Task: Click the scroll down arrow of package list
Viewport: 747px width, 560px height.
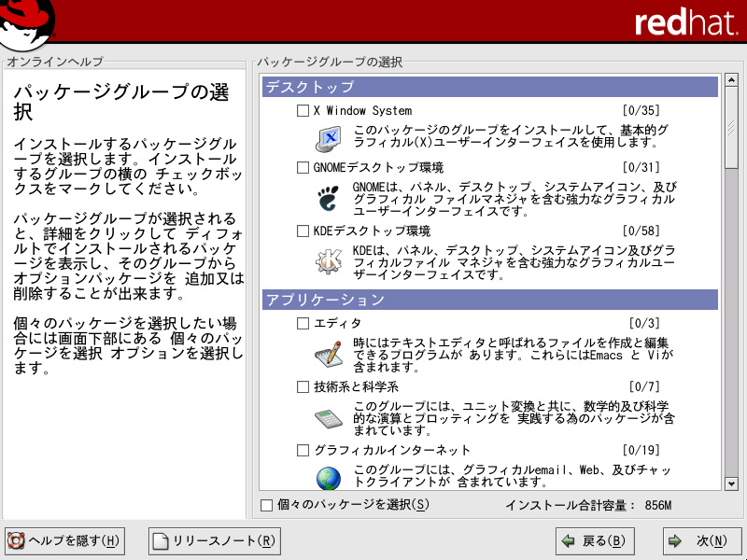Action: [x=731, y=483]
